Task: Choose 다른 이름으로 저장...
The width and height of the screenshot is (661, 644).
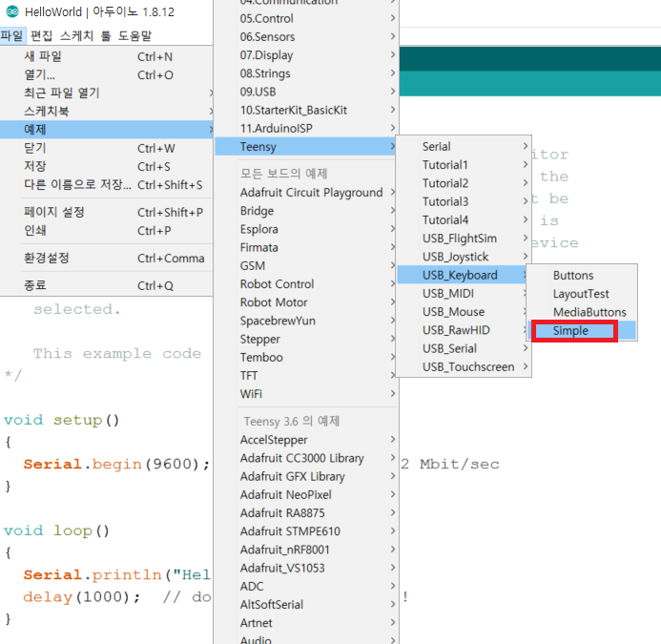Action: coord(106,185)
